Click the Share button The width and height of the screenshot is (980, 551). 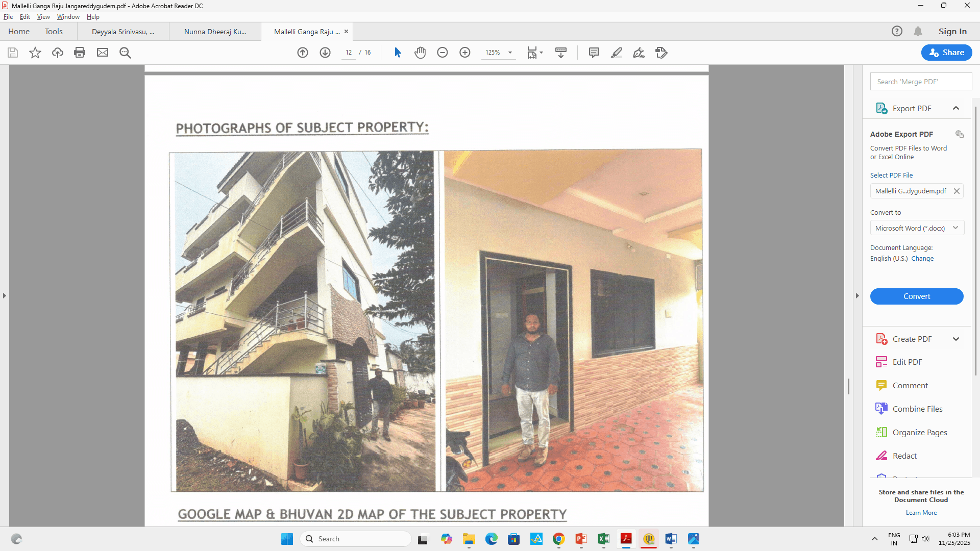pyautogui.click(x=947, y=53)
